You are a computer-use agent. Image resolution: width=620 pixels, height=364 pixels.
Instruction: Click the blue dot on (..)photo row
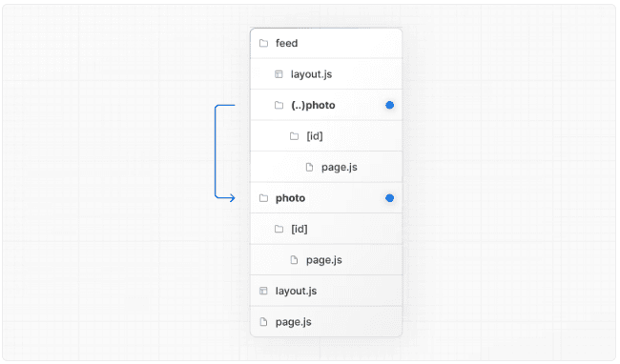pyautogui.click(x=389, y=105)
